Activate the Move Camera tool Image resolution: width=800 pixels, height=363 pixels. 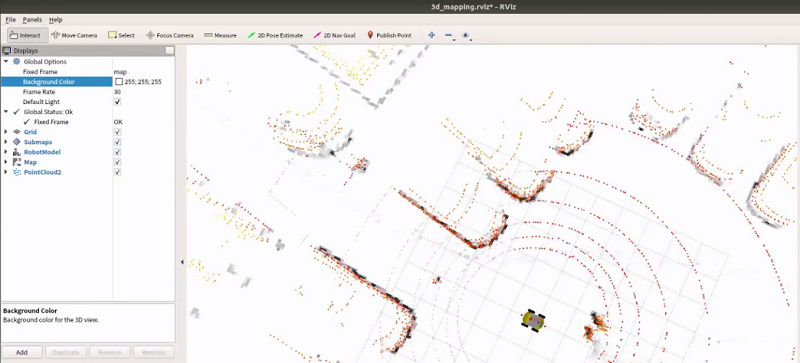coord(74,35)
